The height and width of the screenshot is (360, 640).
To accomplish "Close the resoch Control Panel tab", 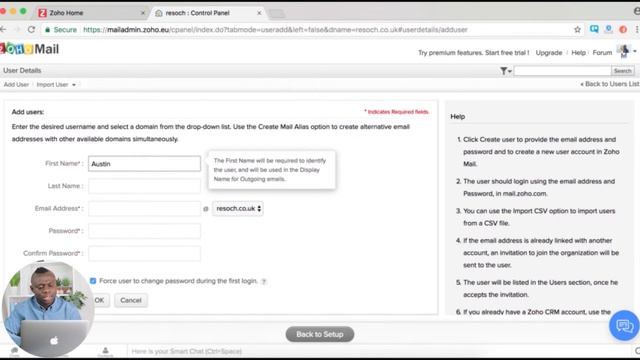I will tap(259, 13).
